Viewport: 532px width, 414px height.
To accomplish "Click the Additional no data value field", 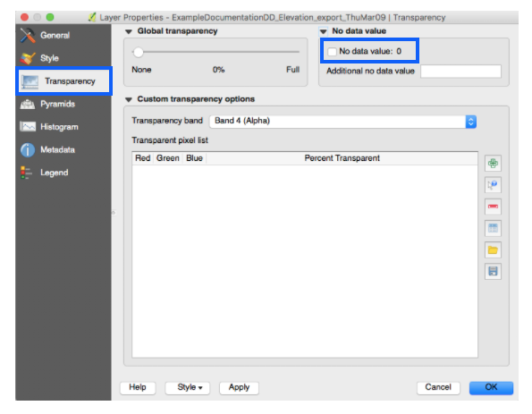I will [460, 72].
